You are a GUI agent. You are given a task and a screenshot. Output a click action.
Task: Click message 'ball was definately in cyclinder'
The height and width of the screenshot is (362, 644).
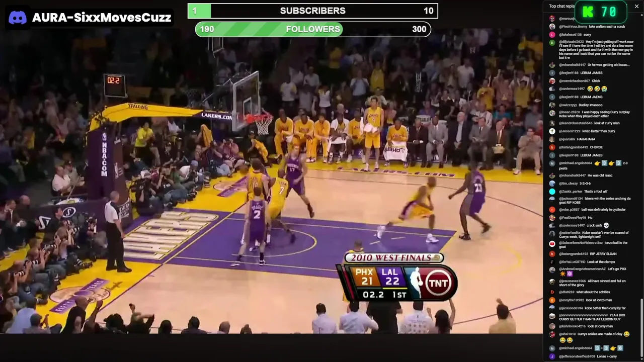pos(603,210)
